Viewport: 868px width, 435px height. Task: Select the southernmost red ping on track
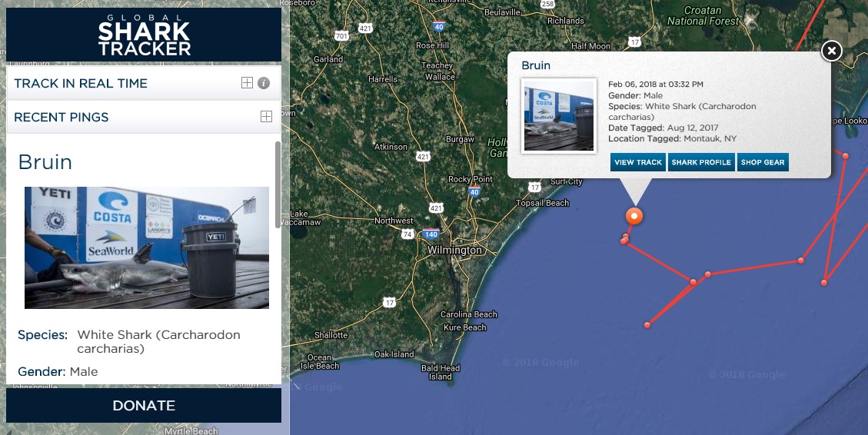click(647, 325)
